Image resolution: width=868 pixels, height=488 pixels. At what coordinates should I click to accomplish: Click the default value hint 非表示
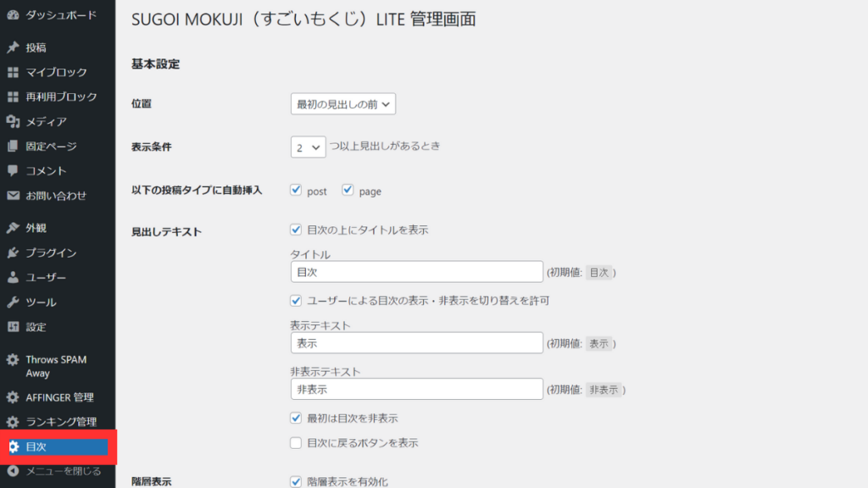(x=604, y=390)
